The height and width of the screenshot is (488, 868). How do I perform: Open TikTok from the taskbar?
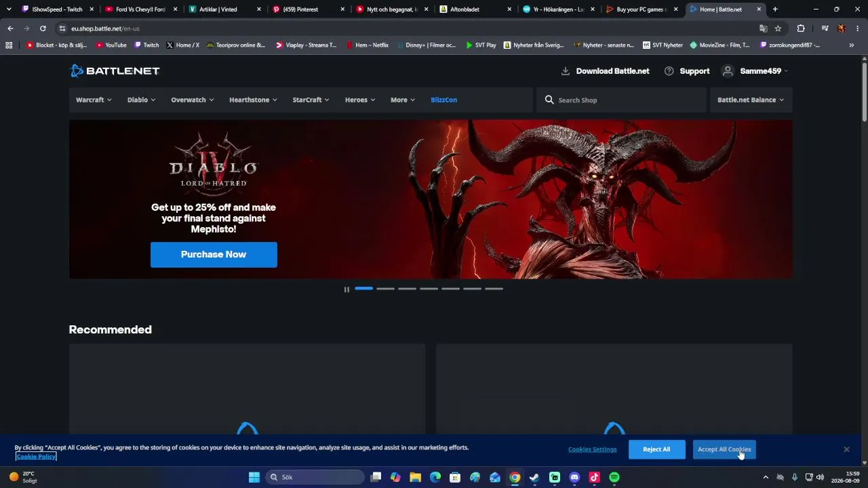595,477
